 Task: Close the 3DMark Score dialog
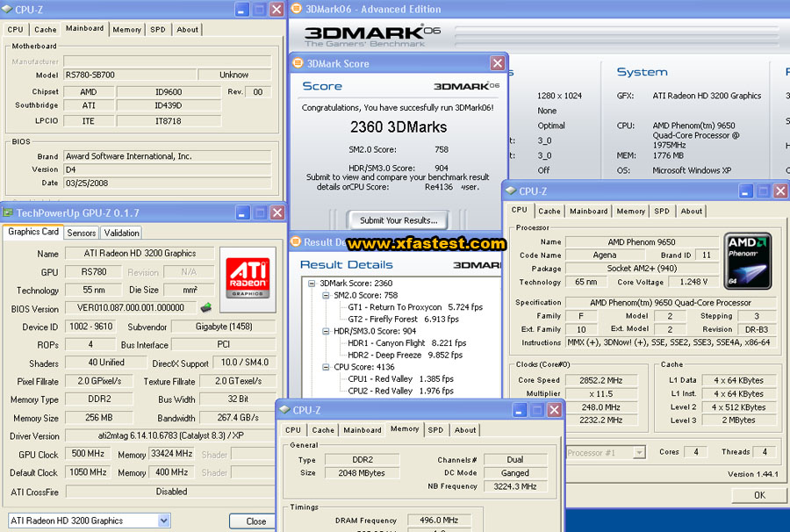tap(498, 63)
